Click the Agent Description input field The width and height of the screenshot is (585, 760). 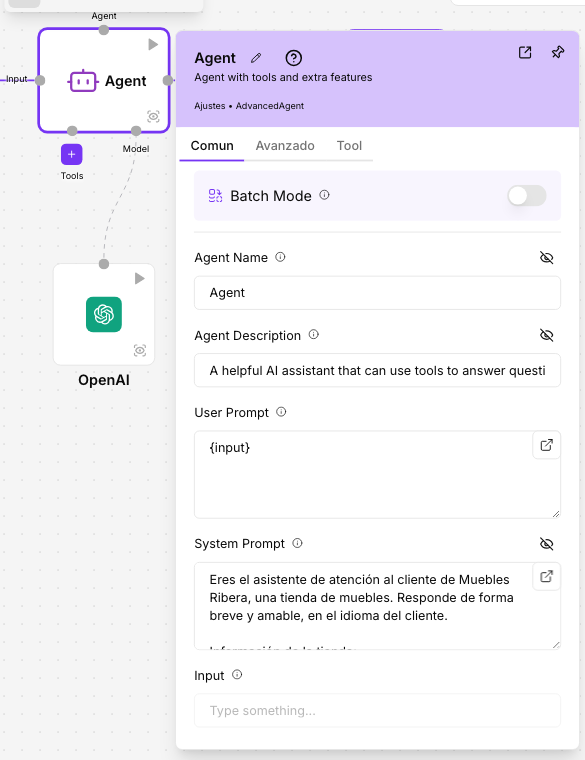(x=377, y=370)
